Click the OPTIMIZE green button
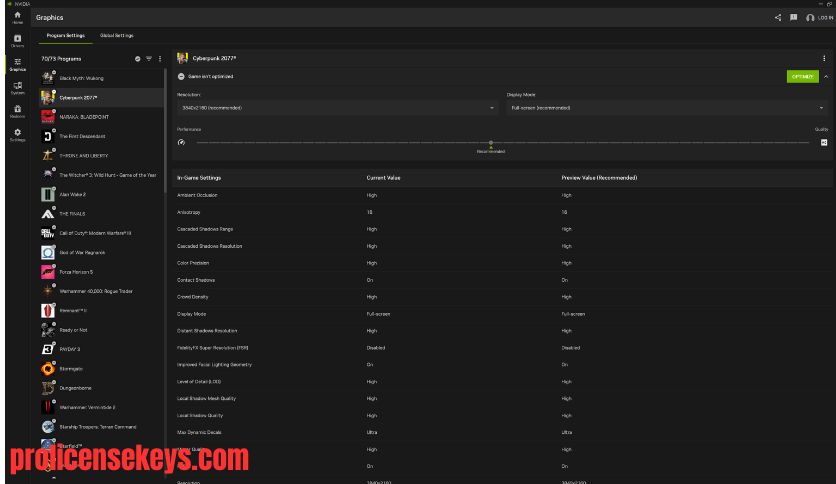This screenshot has height=484, width=836. tap(802, 77)
